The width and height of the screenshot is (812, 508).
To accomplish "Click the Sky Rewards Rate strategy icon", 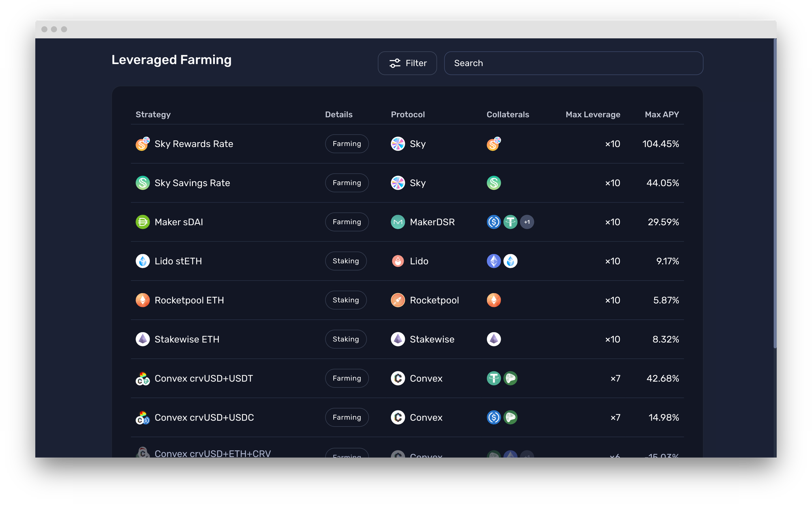I will click(143, 144).
